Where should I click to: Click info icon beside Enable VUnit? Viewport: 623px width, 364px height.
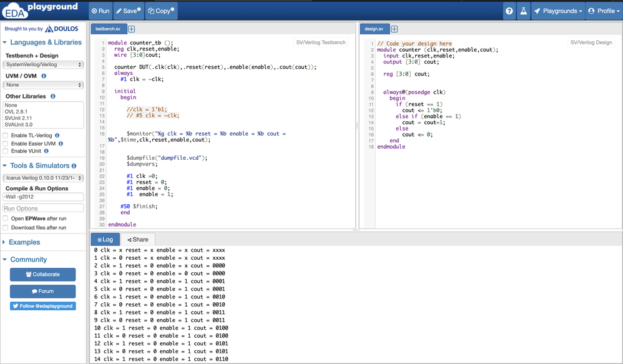46,151
